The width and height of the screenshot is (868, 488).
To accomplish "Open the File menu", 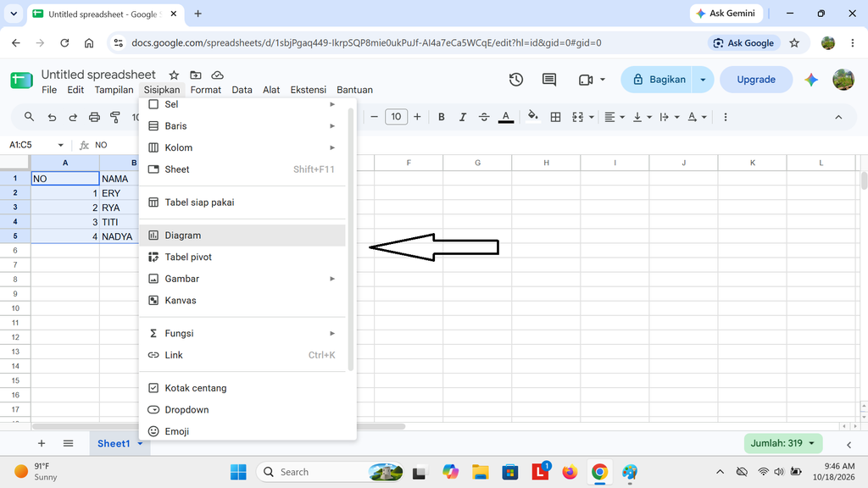I will 49,90.
